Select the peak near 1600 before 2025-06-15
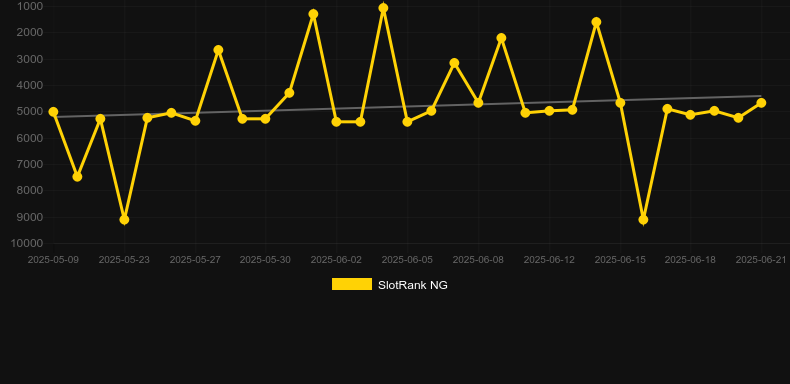Screen dimensions: 790x384 tap(596, 22)
